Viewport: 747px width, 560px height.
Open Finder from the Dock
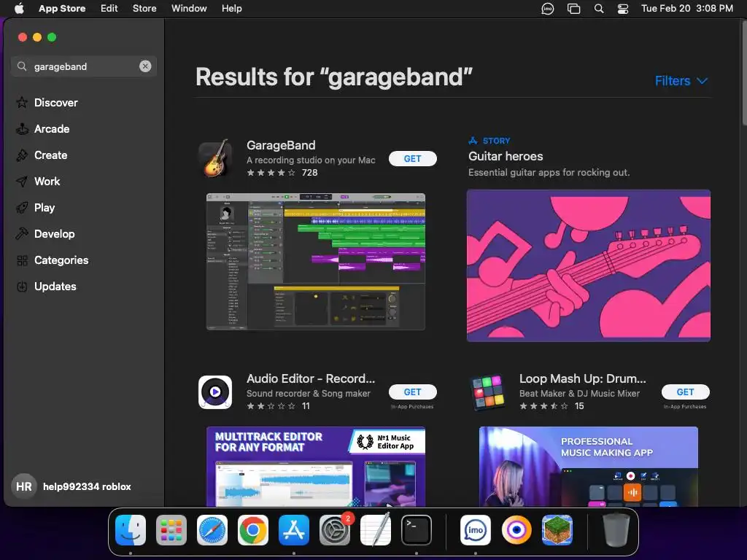(131, 530)
